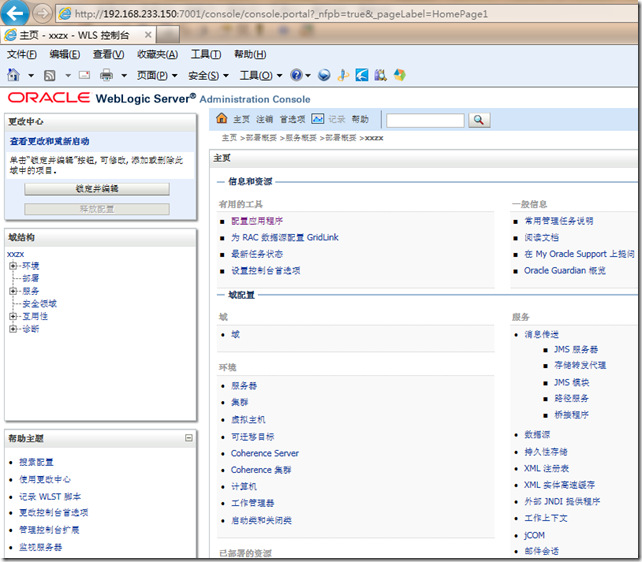Image resolution: width=642 pixels, height=562 pixels.
Task: Collapse the 帮助主题 panel minimize icon
Action: click(189, 438)
